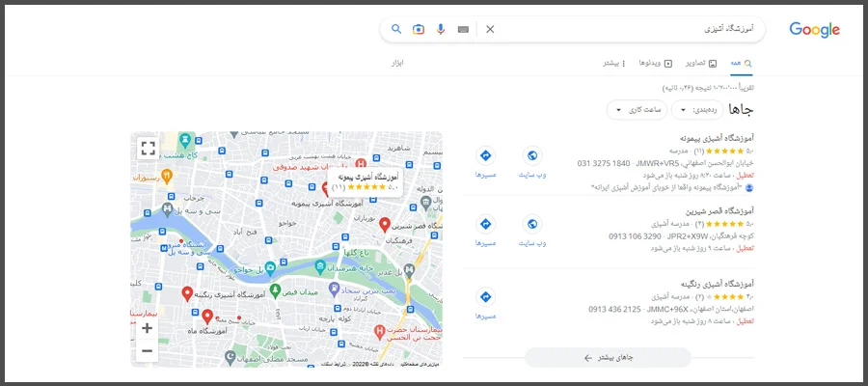Click hospital icon for حجت بن الحسن
This screenshot has width=868, height=386.
380,332
